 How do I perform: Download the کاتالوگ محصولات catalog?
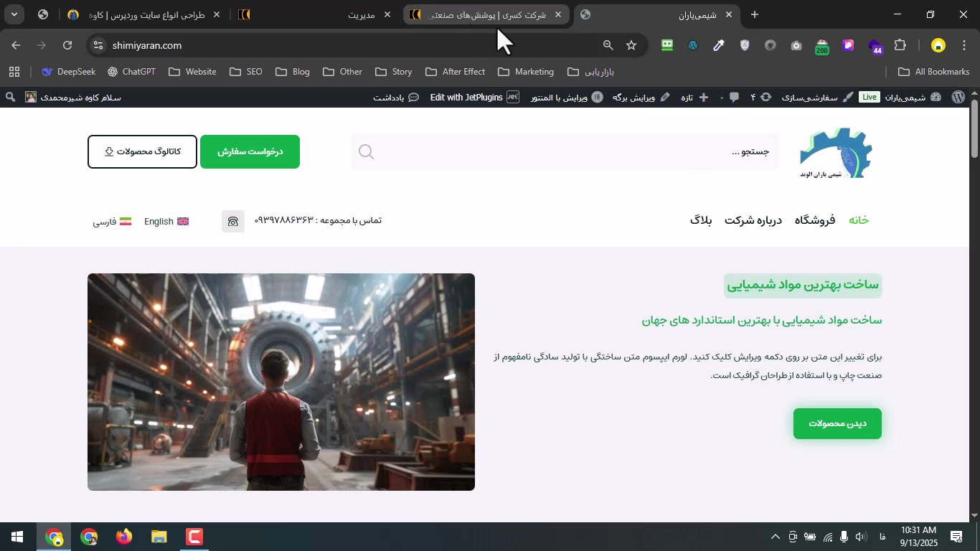(x=142, y=151)
